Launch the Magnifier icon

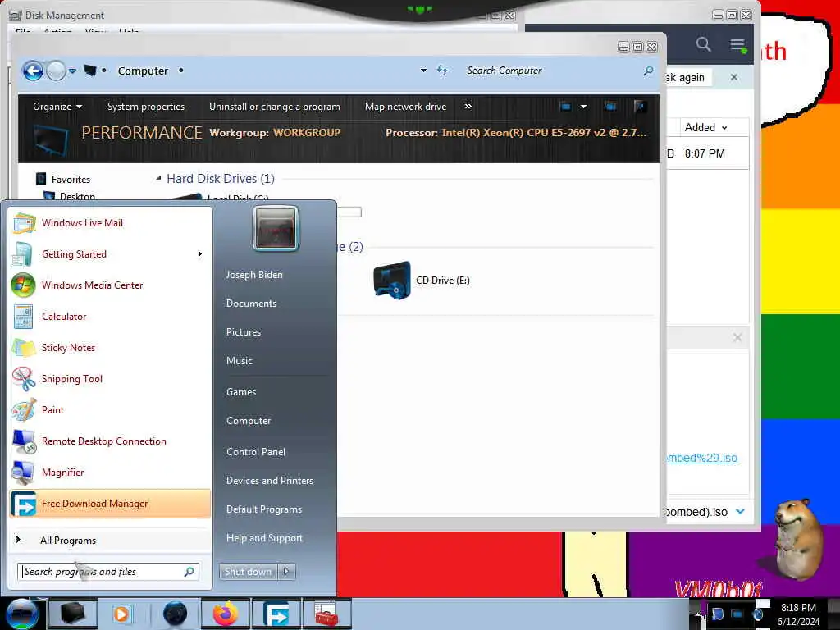[x=23, y=472]
